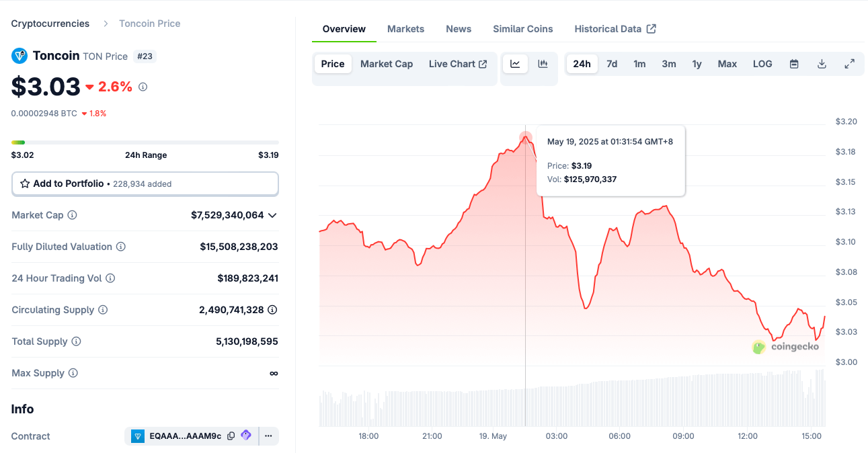This screenshot has height=453, width=868.
Task: Open the Similar Coins tab
Action: tap(522, 29)
